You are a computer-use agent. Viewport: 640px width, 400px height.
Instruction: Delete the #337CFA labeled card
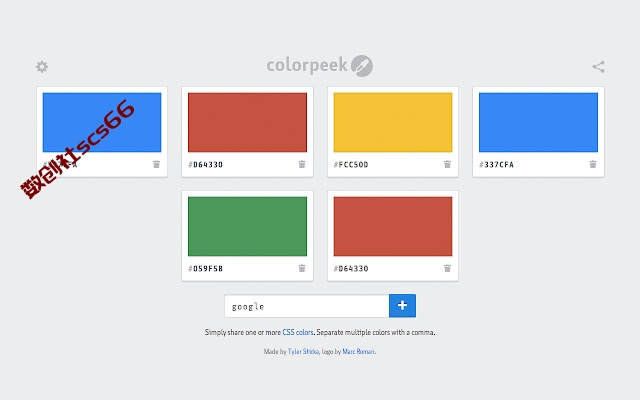(x=593, y=164)
